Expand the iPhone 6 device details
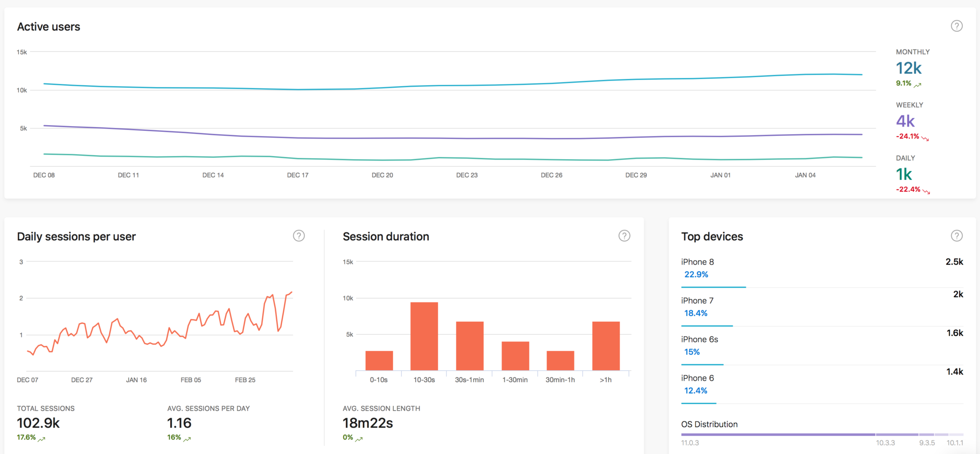Image resolution: width=980 pixels, height=454 pixels. pos(697,384)
